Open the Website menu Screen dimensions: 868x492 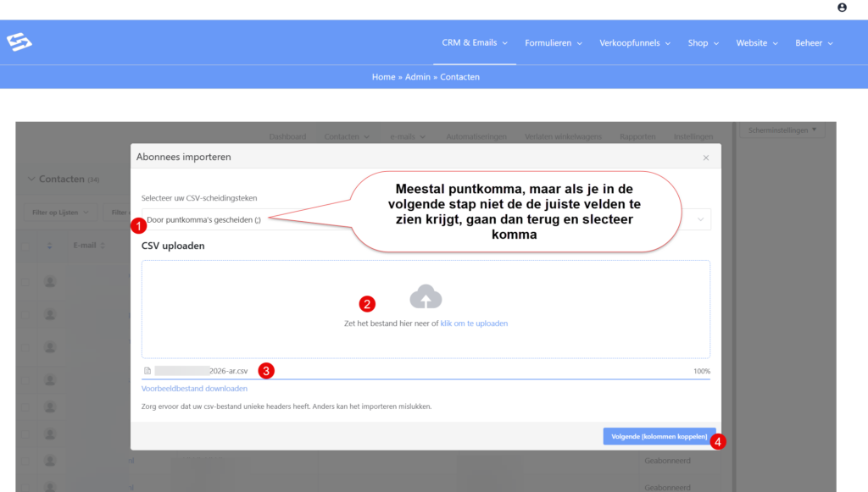click(x=756, y=43)
